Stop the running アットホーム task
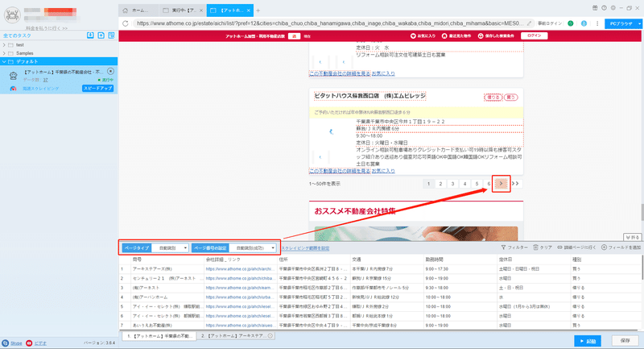The image size is (644, 349). coord(110,71)
